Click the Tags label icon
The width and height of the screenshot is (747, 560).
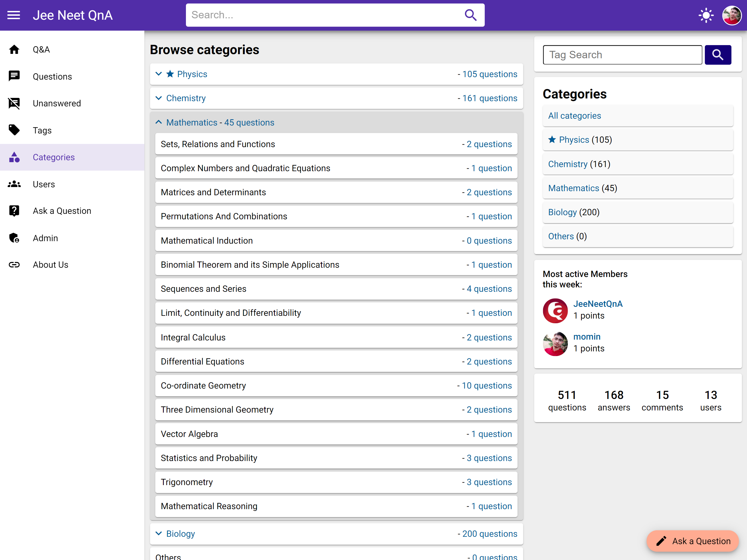coord(14,130)
